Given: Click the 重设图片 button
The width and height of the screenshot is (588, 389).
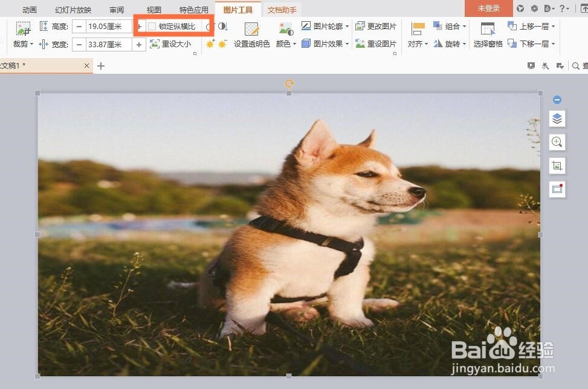Looking at the screenshot, I should pyautogui.click(x=376, y=44).
